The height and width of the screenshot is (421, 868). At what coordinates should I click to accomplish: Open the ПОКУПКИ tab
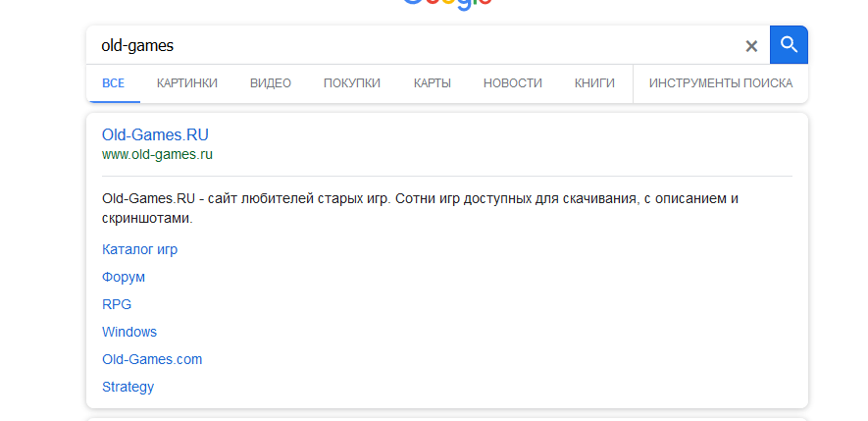click(x=352, y=83)
